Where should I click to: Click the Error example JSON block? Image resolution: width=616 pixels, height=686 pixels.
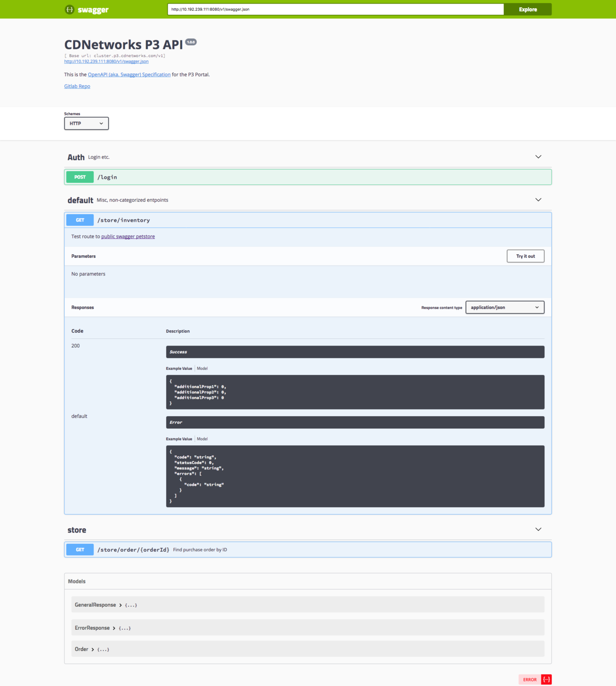355,476
